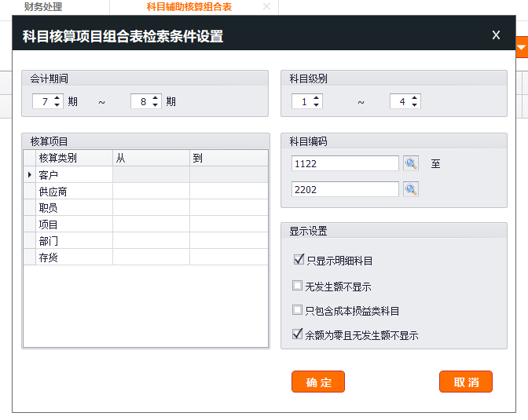Click the search icon next to code 1122
The width and height of the screenshot is (528, 420).
click(411, 163)
